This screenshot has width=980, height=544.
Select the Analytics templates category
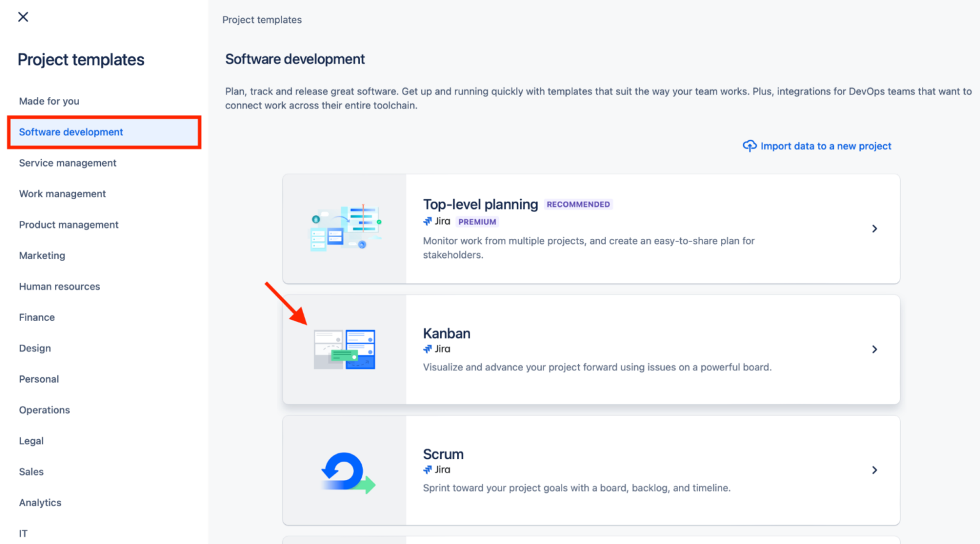pos(40,502)
